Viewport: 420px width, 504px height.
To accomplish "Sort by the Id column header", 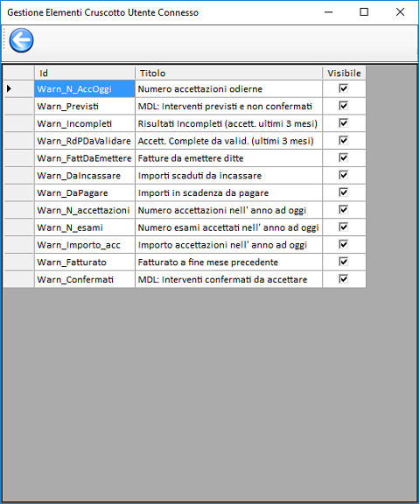I will click(85, 73).
